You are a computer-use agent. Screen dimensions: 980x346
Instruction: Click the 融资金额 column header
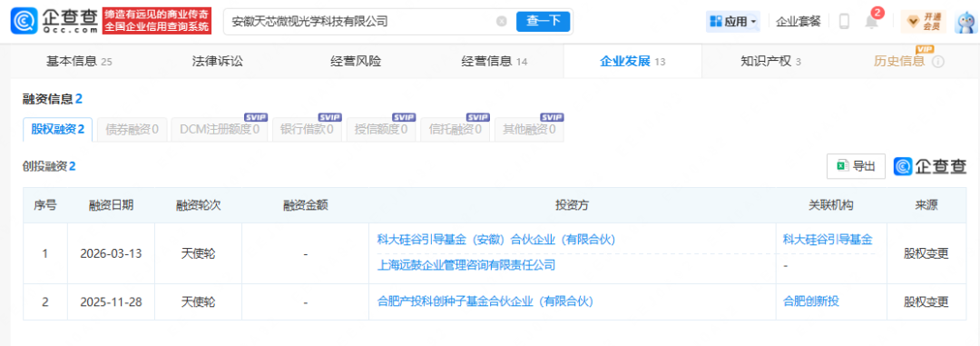pyautogui.click(x=306, y=205)
